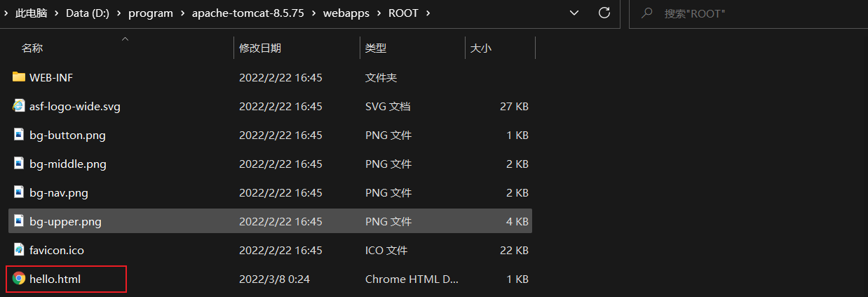Sort files by 大小 column header
The image size is (868, 297).
pos(481,48)
